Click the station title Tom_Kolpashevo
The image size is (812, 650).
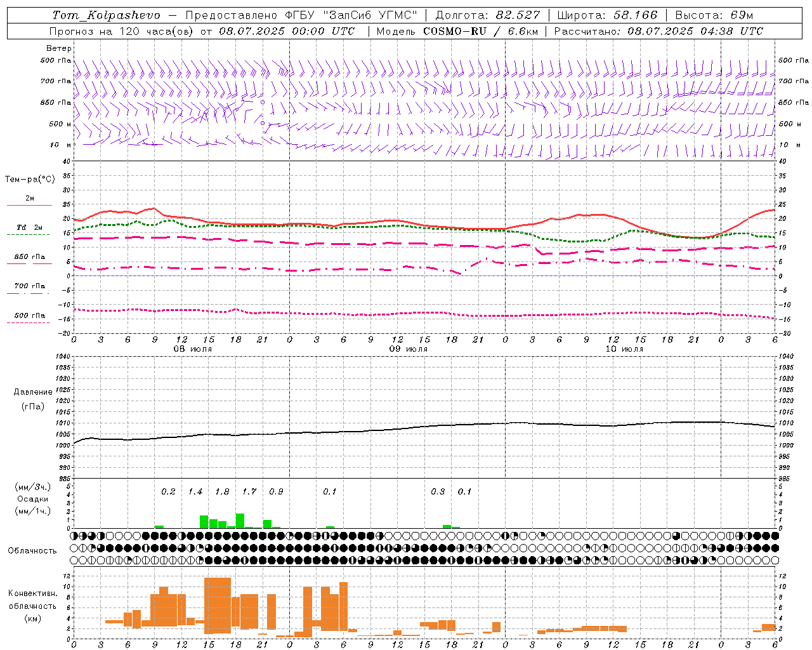point(107,15)
